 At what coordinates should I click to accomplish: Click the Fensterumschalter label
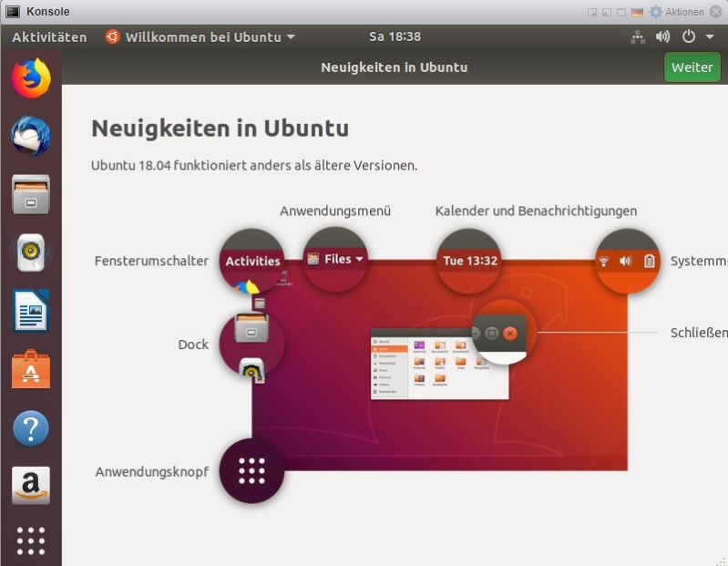151,261
